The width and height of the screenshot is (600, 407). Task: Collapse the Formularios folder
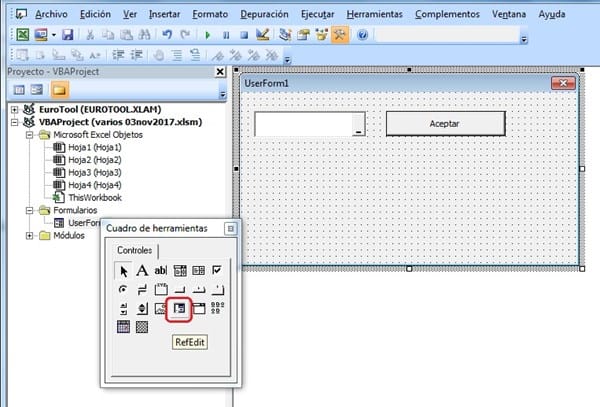(29, 210)
